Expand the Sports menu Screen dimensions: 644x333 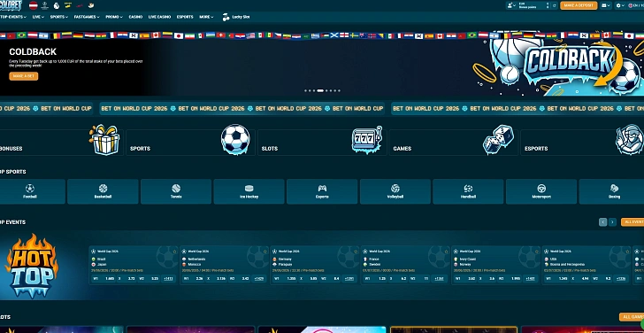(x=59, y=17)
